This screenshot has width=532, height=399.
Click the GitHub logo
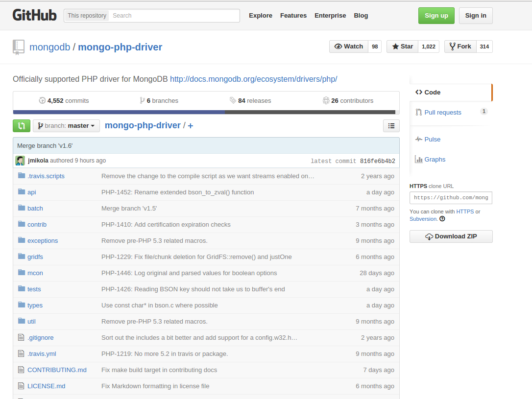coord(35,15)
